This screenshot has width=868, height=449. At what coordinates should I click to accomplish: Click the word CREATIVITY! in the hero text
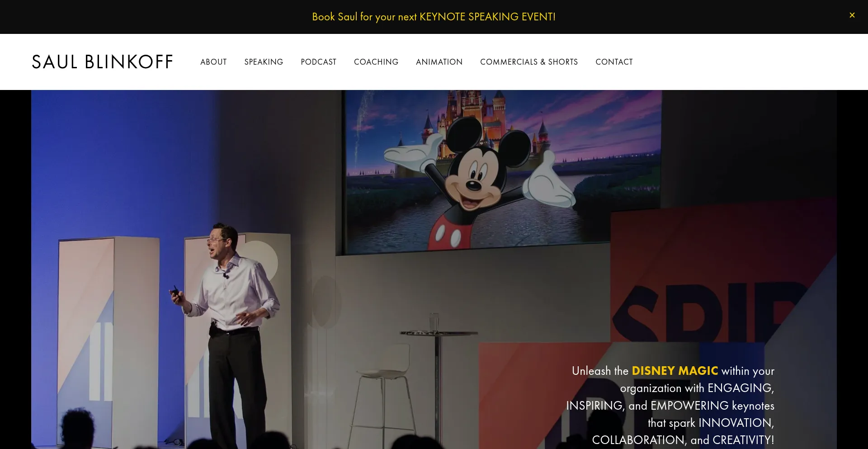pyautogui.click(x=743, y=440)
